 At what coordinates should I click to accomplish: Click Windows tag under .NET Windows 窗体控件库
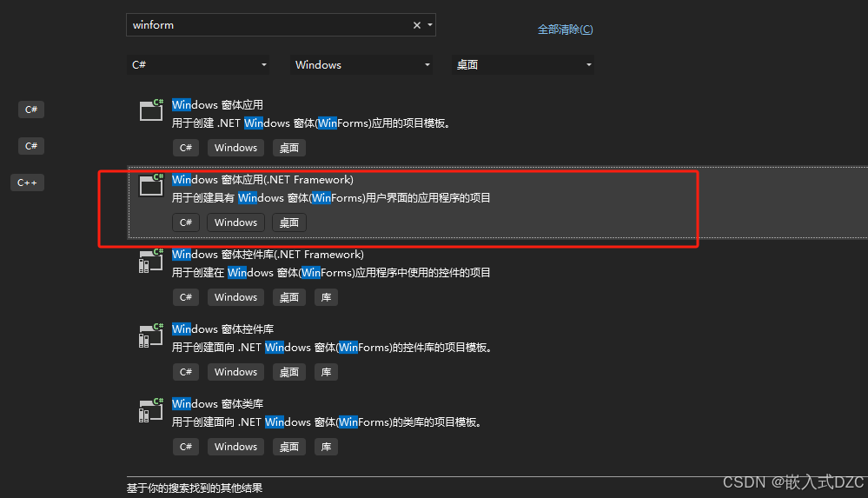pos(235,372)
